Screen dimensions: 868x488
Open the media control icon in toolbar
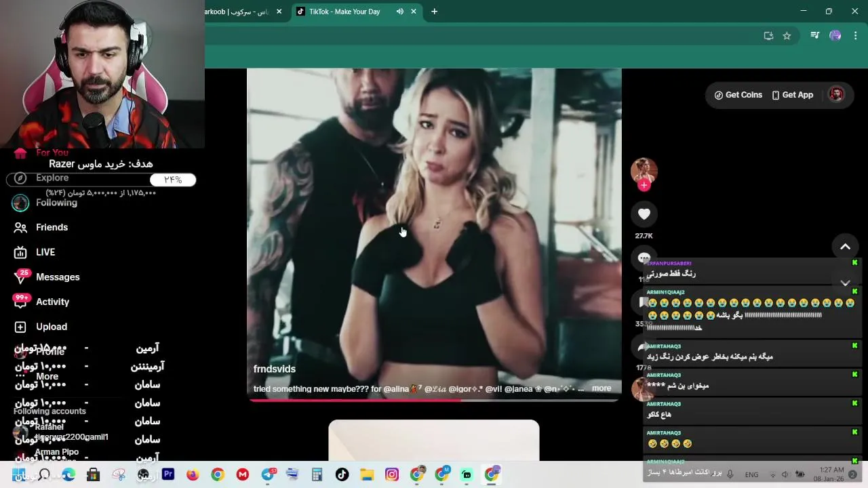(x=815, y=36)
